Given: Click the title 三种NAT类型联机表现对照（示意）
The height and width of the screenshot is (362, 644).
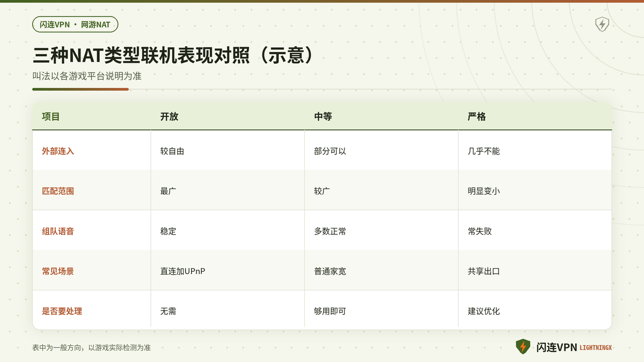Looking at the screenshot, I should [x=173, y=55].
